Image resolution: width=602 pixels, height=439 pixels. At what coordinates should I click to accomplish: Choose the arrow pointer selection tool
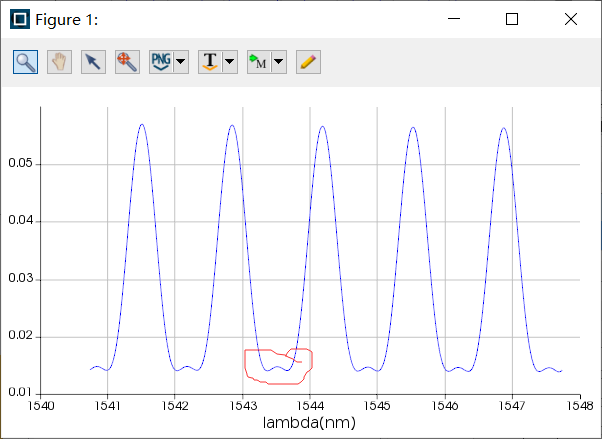[x=93, y=61]
